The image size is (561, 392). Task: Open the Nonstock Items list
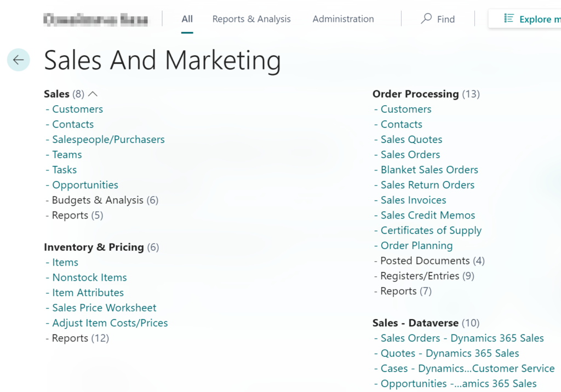[x=89, y=278]
